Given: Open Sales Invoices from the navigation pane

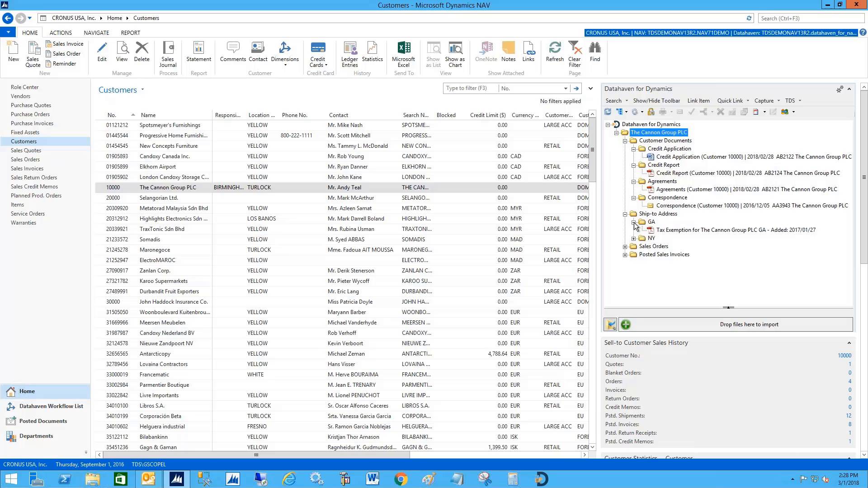Looking at the screenshot, I should coord(27,168).
